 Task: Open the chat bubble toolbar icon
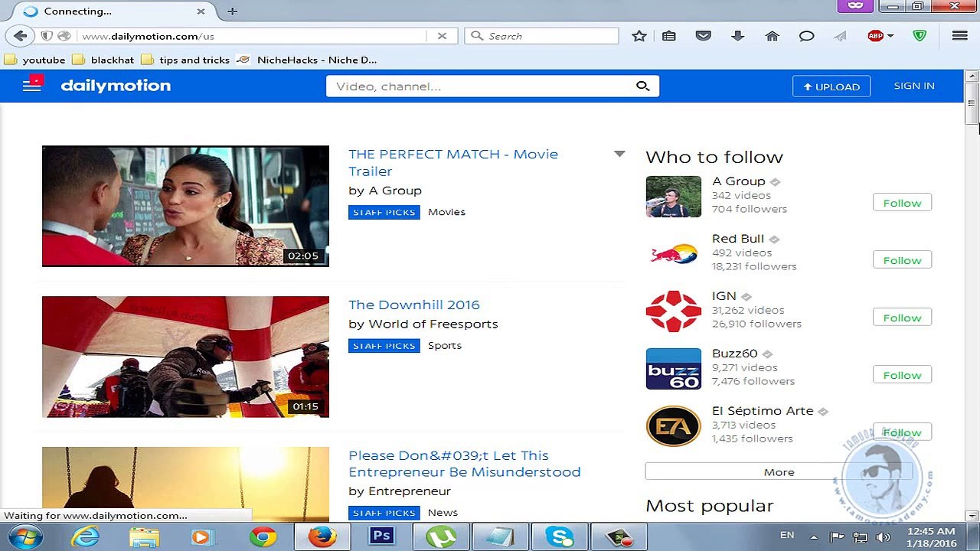tap(806, 36)
